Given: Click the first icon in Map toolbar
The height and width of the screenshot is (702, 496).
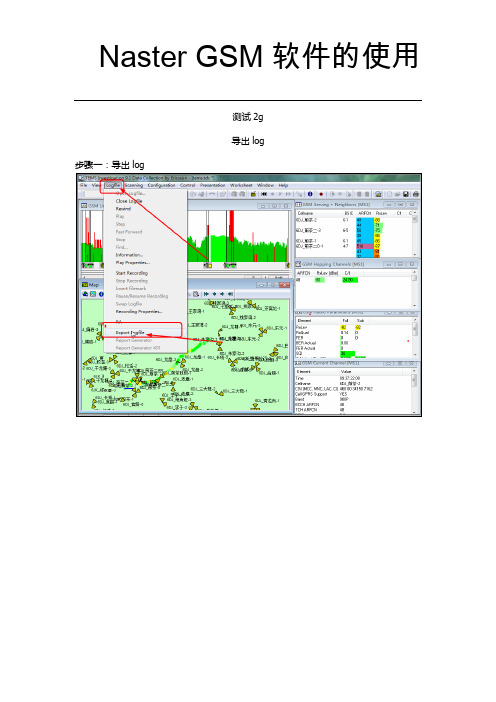Looking at the screenshot, I should pos(85,294).
